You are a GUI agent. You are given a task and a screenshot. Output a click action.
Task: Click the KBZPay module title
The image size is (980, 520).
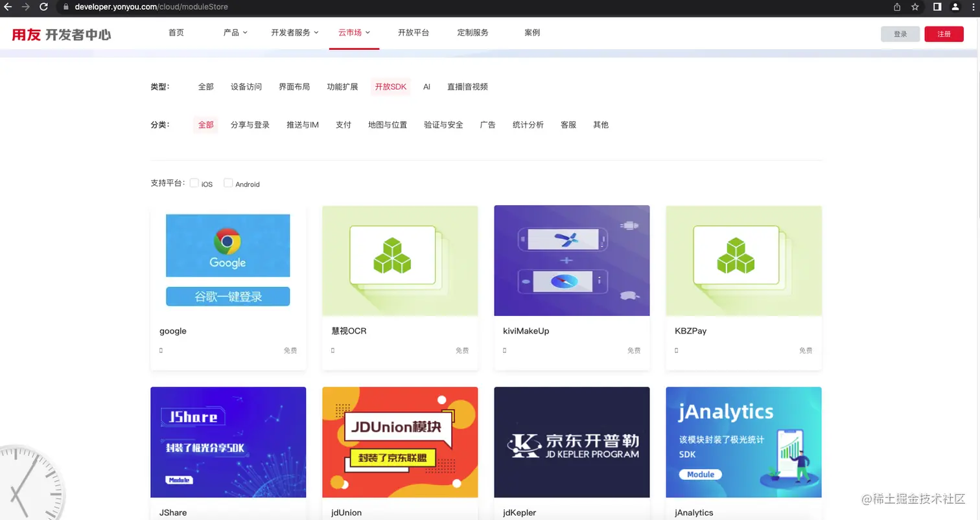coord(690,331)
